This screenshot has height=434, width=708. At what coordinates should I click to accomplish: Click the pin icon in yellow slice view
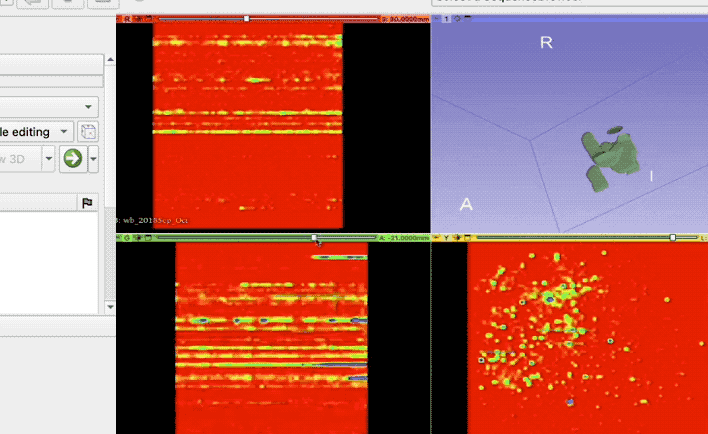435,238
